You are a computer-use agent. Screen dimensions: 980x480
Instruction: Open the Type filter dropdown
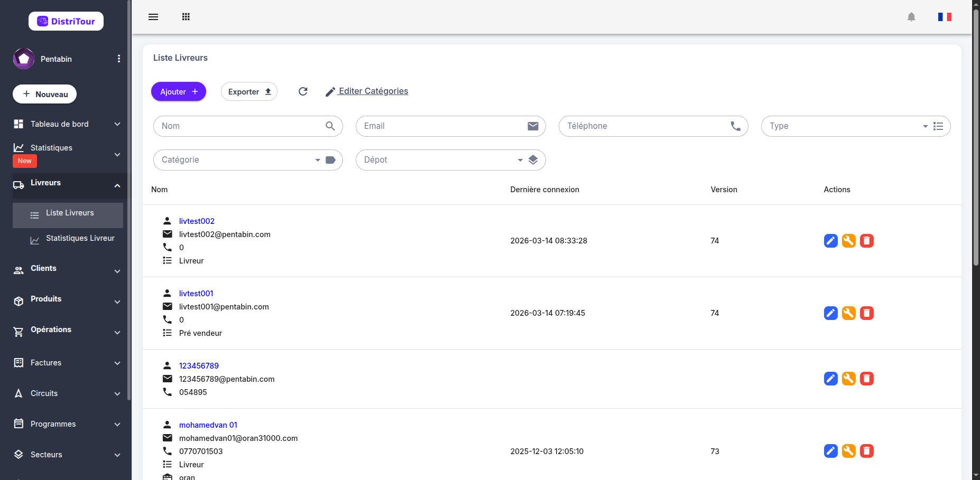[856, 126]
